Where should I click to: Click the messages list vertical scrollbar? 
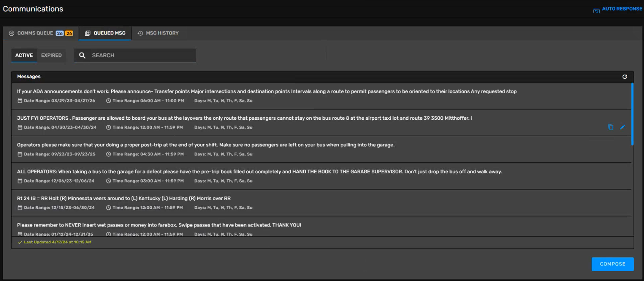pos(632,114)
